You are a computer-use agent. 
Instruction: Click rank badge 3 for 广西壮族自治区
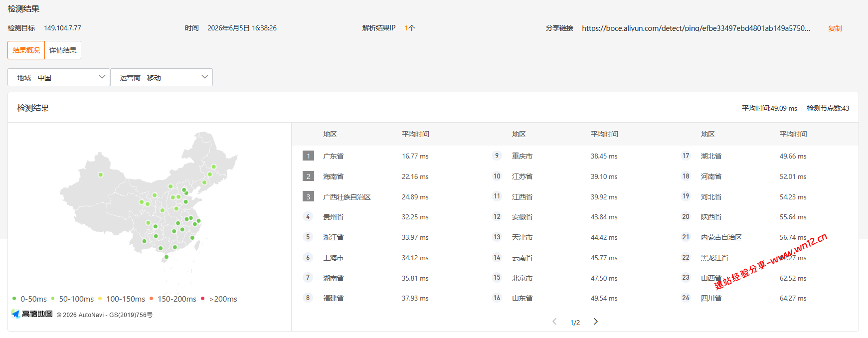[x=308, y=197]
